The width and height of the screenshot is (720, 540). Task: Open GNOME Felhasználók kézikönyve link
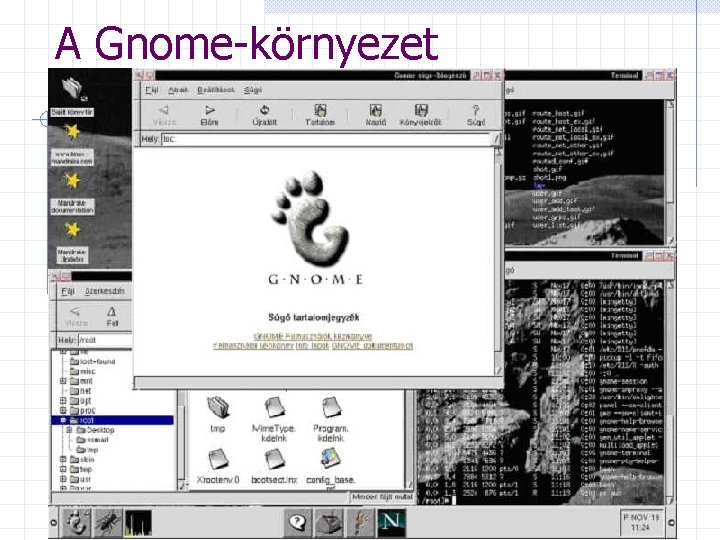pos(313,336)
